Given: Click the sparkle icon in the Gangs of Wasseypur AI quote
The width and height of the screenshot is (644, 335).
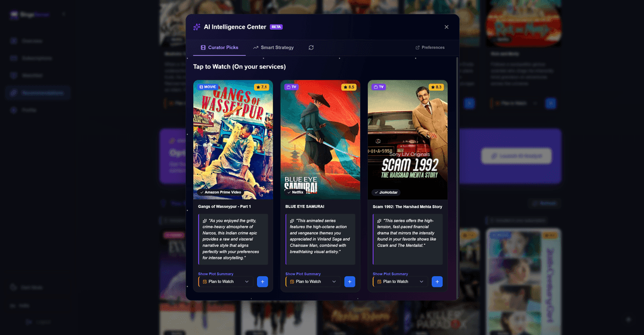Looking at the screenshot, I should [205, 221].
